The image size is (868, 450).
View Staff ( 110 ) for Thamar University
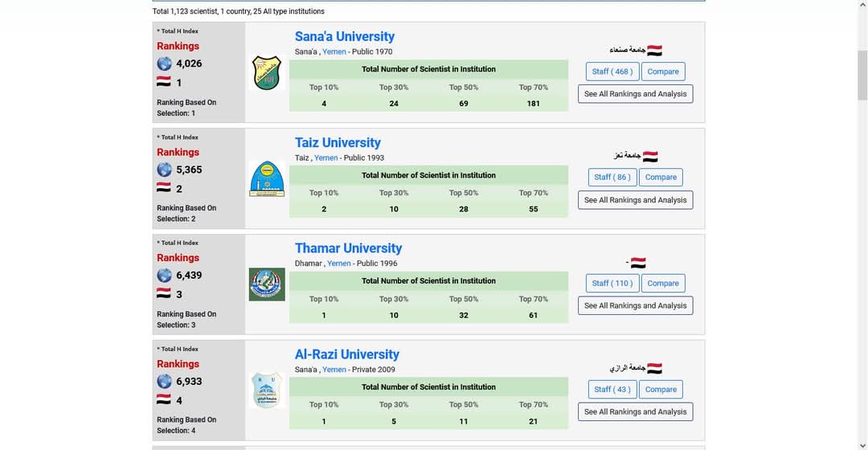coord(612,283)
